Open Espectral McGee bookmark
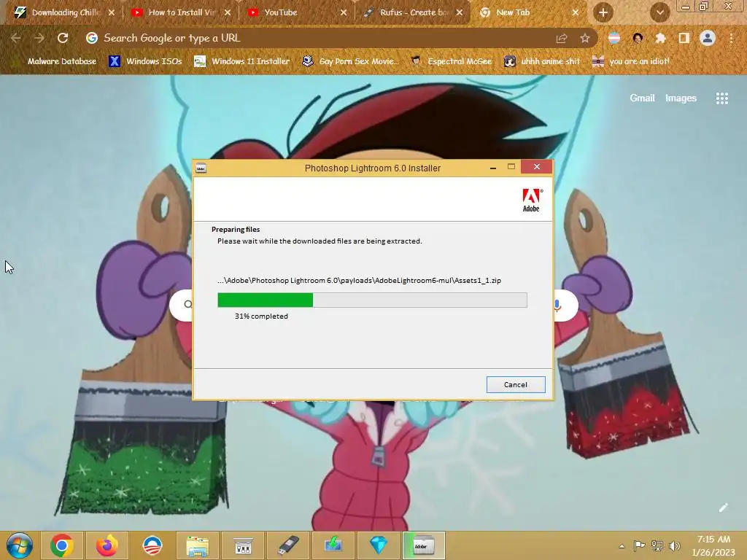Image resolution: width=747 pixels, height=560 pixels. coord(452,61)
